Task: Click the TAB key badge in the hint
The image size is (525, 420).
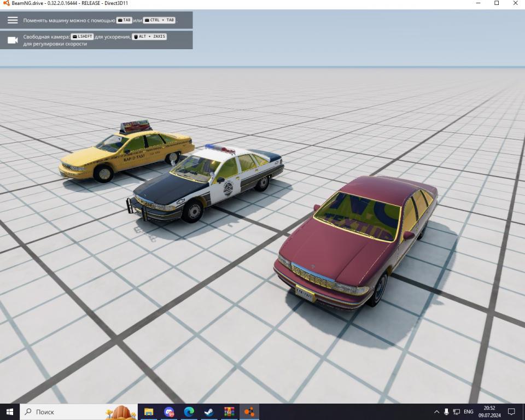Action: point(124,20)
